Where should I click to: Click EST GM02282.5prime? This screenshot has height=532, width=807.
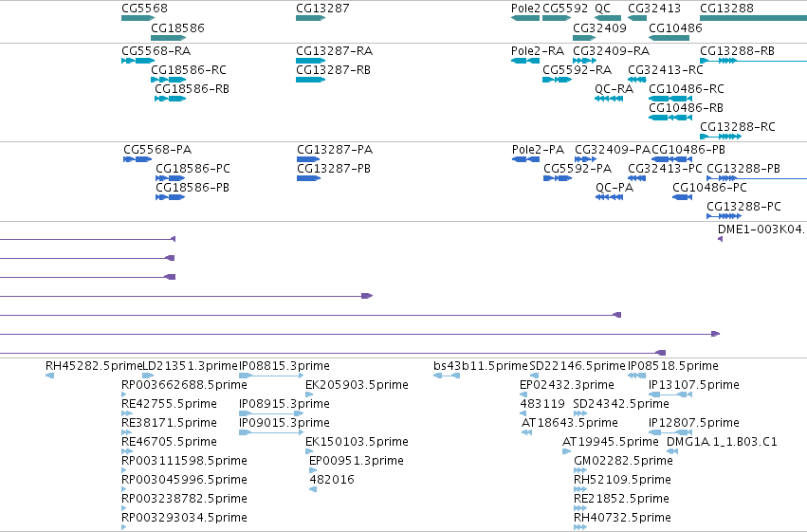tap(623, 461)
